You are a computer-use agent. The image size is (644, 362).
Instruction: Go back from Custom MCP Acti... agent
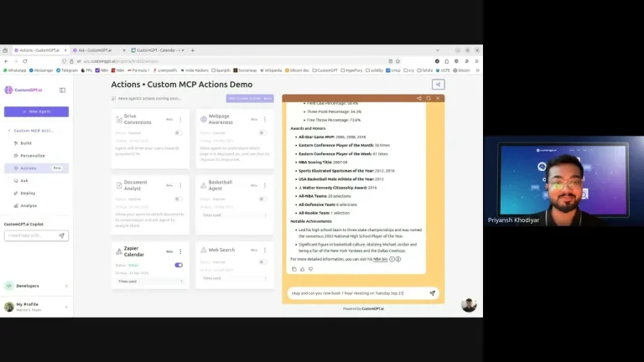tap(9, 131)
